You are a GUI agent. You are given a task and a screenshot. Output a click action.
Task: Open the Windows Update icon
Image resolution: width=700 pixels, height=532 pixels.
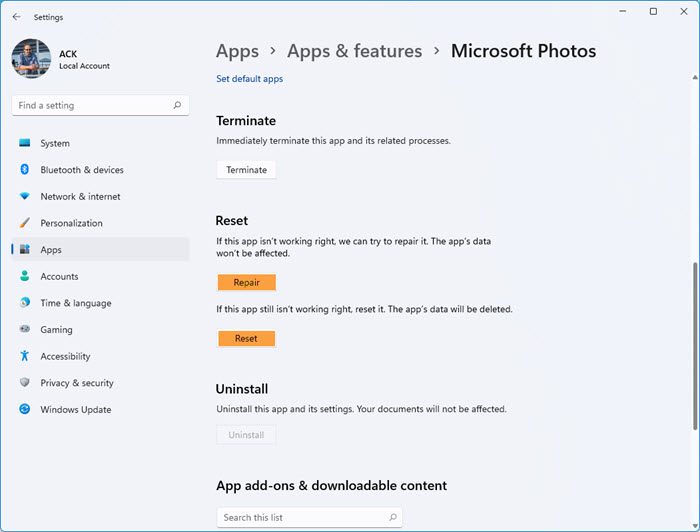[x=25, y=409]
